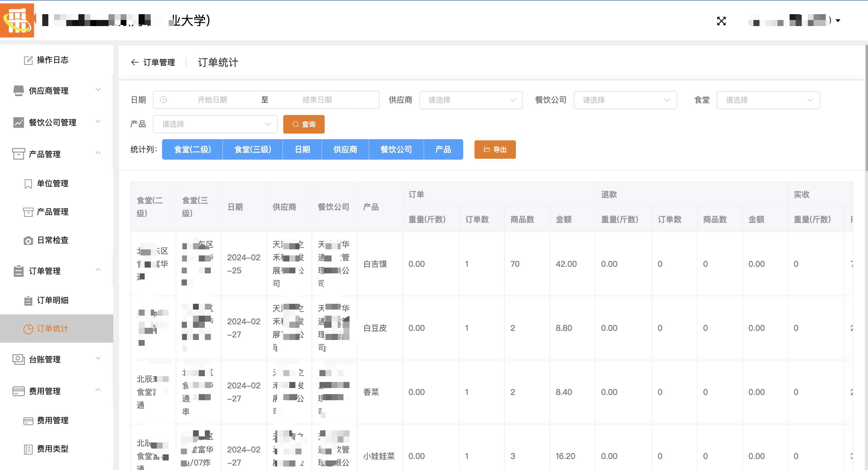
Task: Collapse the 产品管理 parent menu chevron
Action: (98, 153)
